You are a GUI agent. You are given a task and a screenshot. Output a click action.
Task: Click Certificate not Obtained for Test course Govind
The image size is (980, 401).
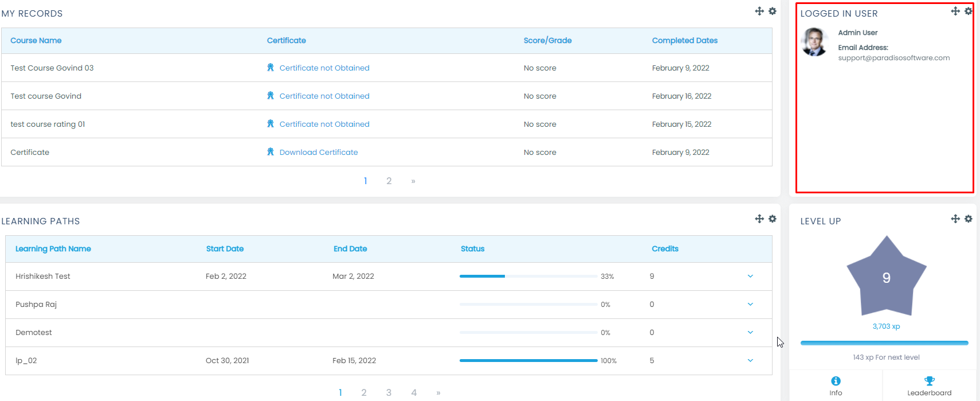[x=324, y=96]
